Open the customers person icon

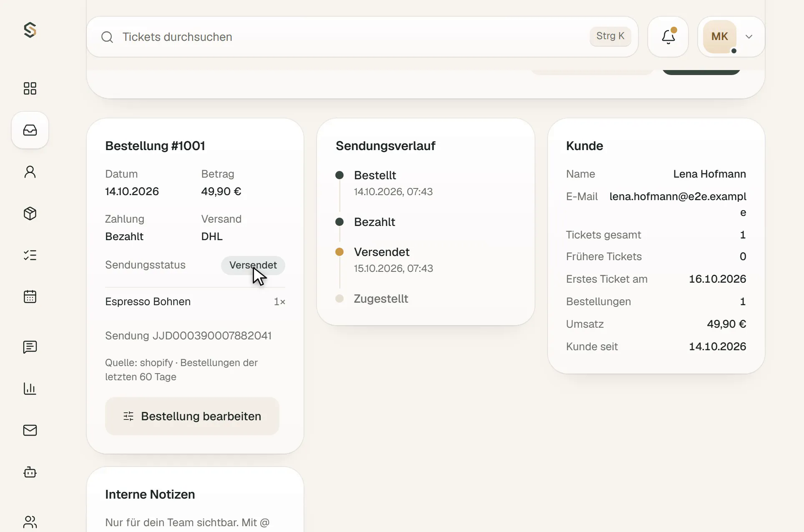(30, 172)
